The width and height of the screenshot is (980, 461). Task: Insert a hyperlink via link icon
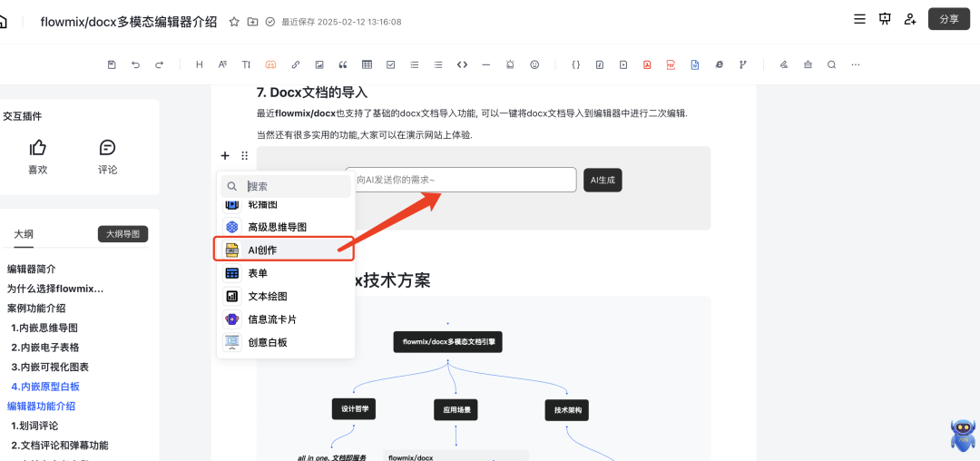[x=296, y=64]
